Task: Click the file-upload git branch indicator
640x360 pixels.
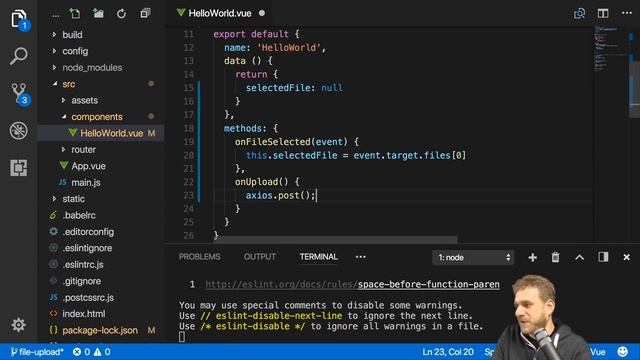Action: [37, 352]
